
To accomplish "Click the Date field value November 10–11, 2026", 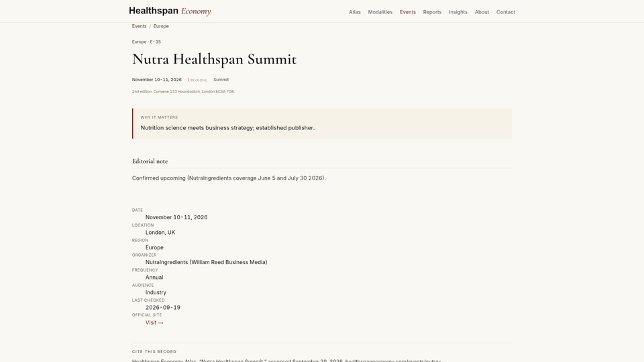I will 176,217.
